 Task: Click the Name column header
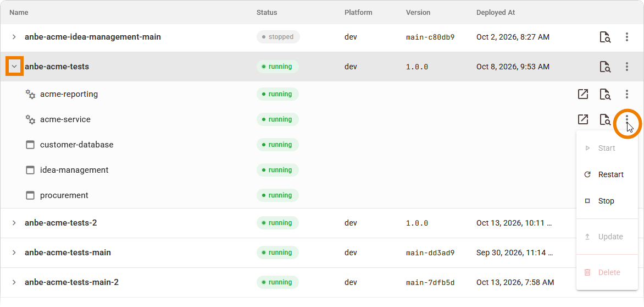[19, 13]
